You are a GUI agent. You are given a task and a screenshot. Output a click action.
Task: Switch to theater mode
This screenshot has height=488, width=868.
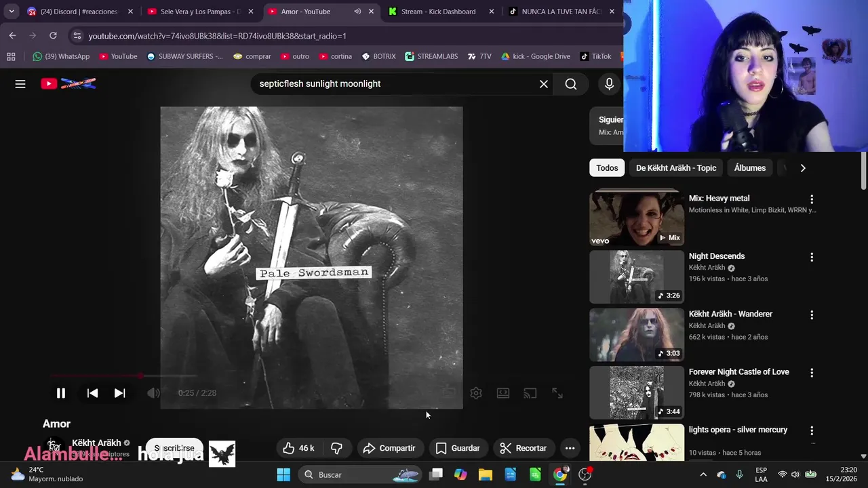tap(503, 393)
